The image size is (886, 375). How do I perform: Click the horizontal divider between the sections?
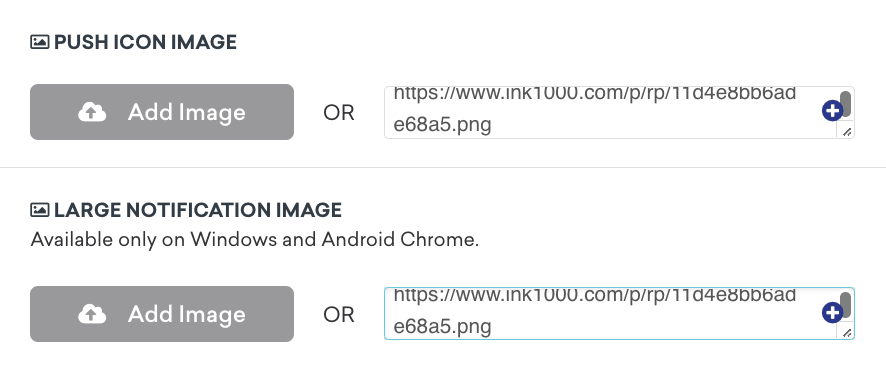[x=443, y=168]
